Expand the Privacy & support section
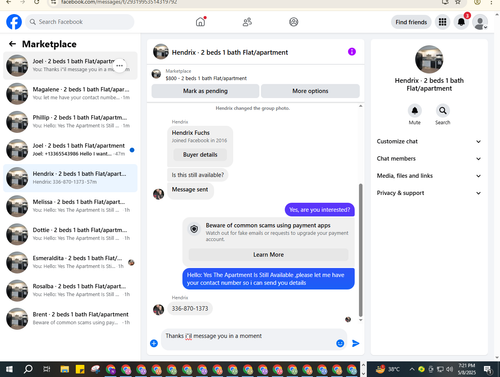500x377 pixels. tap(429, 193)
